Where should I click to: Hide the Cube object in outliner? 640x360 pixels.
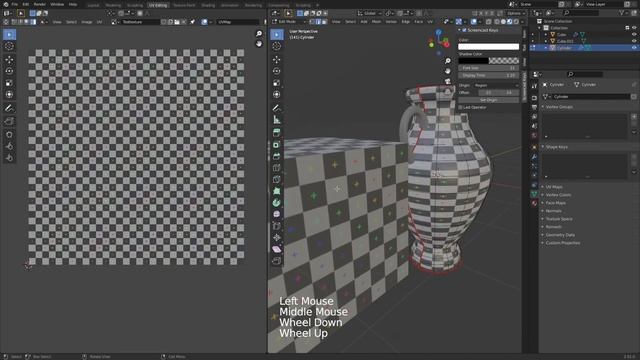634,34
